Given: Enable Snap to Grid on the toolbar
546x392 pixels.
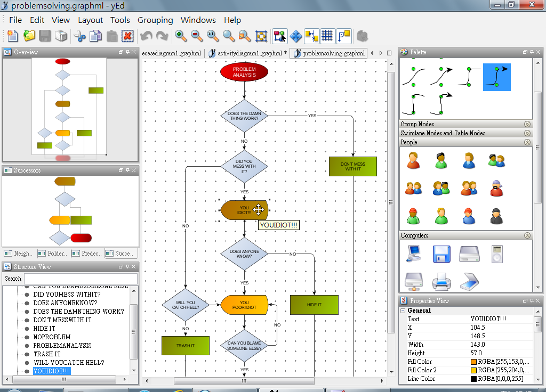Looking at the screenshot, I should tap(327, 36).
